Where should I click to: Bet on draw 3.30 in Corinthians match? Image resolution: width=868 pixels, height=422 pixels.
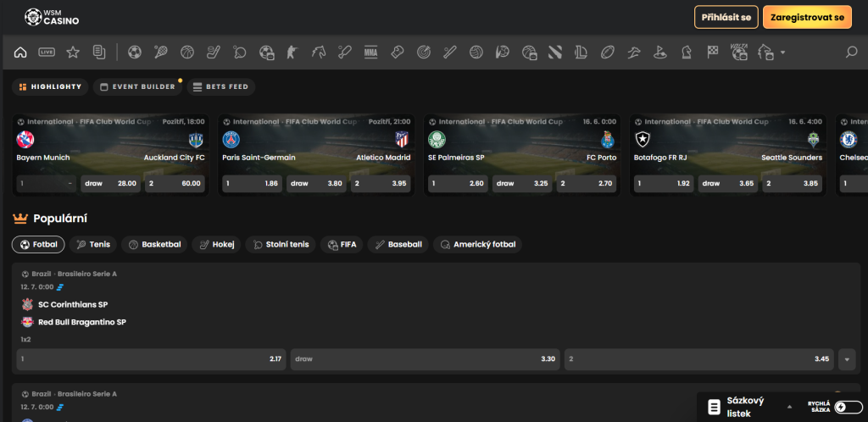426,359
